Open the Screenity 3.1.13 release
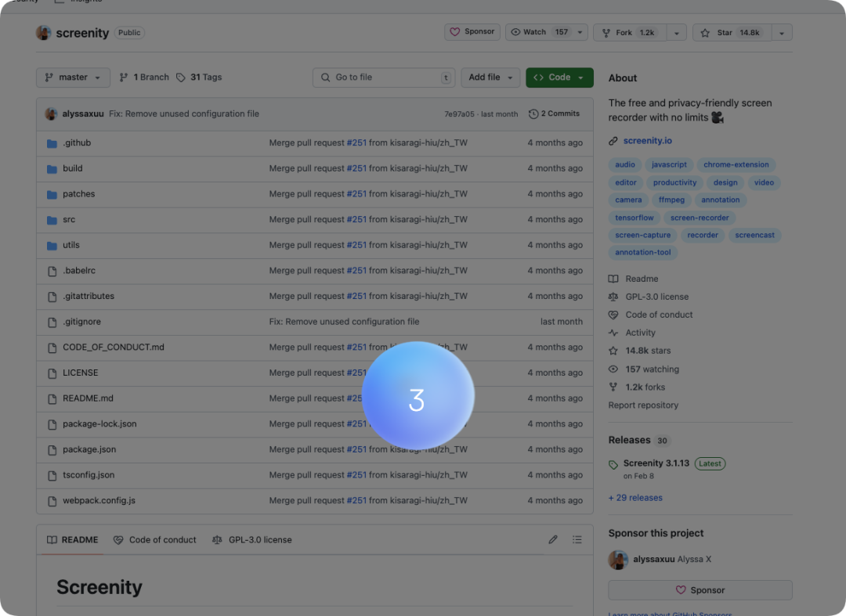846x616 pixels. [x=656, y=463]
